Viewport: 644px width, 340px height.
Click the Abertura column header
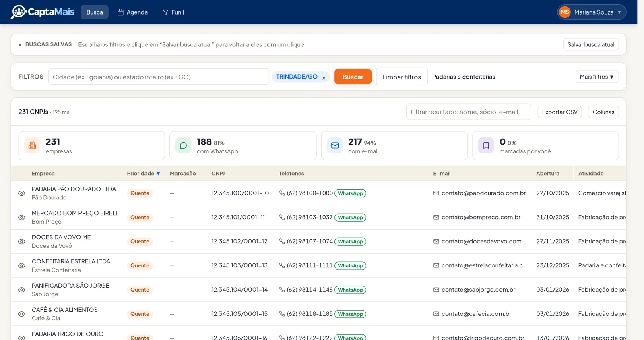[x=548, y=174]
